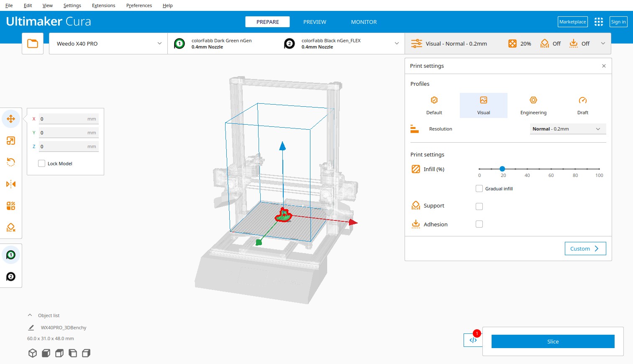Switch to the PREVIEW stage
This screenshot has height=364, width=633.
click(315, 22)
